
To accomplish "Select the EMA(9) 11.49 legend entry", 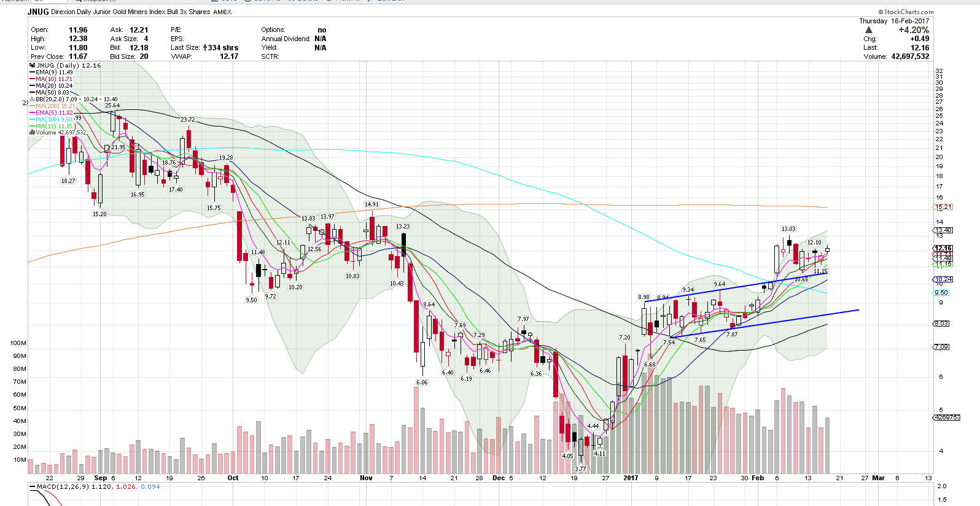I will (54, 72).
